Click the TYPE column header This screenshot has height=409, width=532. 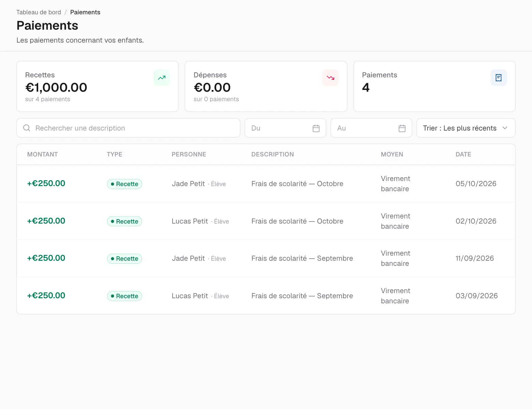tap(115, 154)
